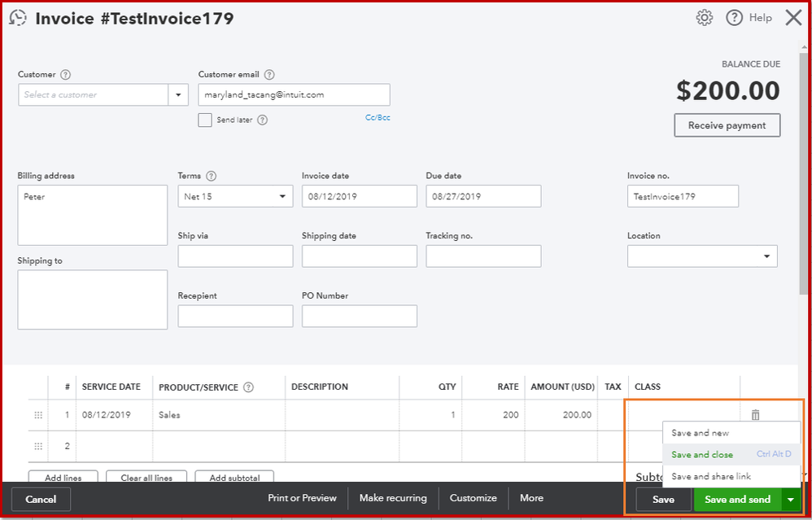Click the Shipping date field
Screen dimensions: 812x520
click(360, 256)
